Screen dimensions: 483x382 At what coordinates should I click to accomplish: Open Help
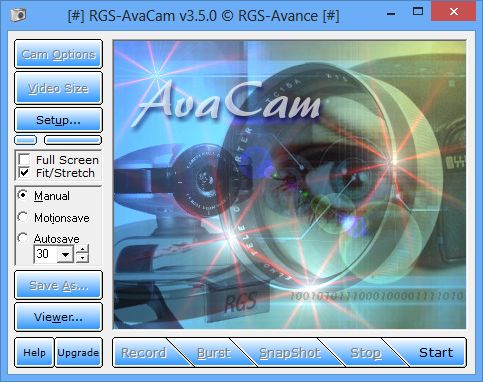click(x=34, y=352)
